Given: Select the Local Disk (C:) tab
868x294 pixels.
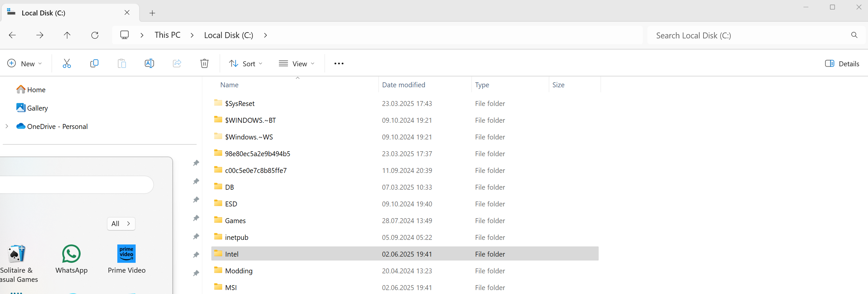Looking at the screenshot, I should [70, 13].
